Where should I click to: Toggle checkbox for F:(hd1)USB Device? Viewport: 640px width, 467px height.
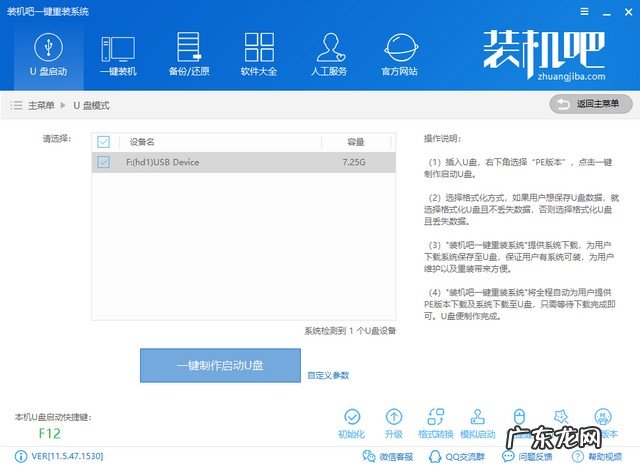(x=104, y=162)
